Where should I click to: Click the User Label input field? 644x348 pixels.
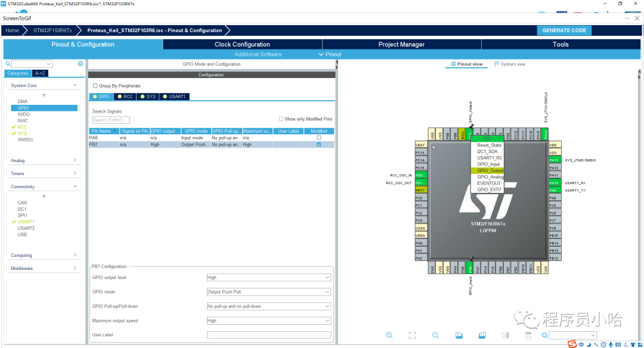pos(268,335)
